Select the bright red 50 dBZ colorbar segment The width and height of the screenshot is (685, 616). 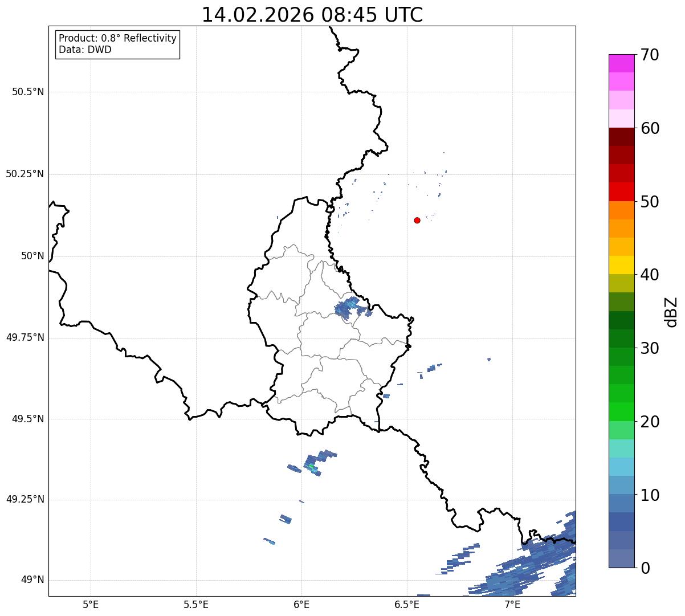(x=621, y=191)
